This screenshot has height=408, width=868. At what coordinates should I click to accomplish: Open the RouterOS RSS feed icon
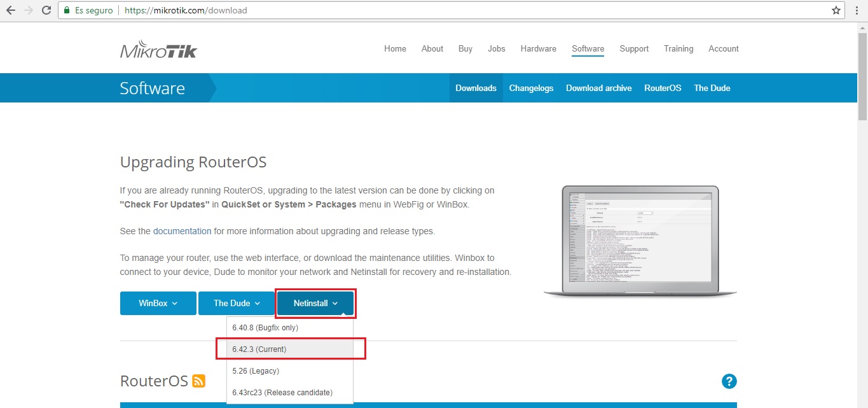click(x=199, y=381)
